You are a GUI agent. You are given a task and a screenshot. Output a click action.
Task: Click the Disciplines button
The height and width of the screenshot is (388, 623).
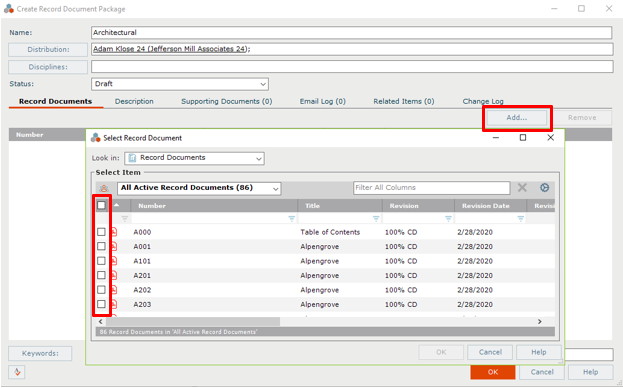pos(48,67)
